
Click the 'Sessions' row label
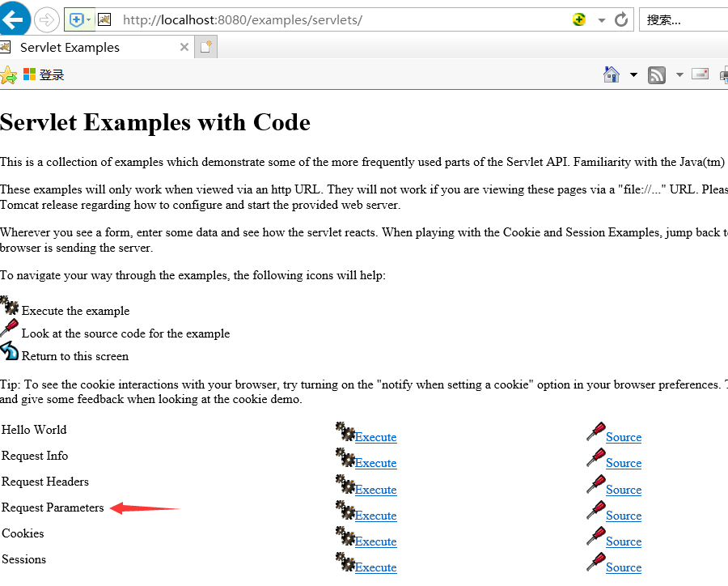tap(23, 559)
